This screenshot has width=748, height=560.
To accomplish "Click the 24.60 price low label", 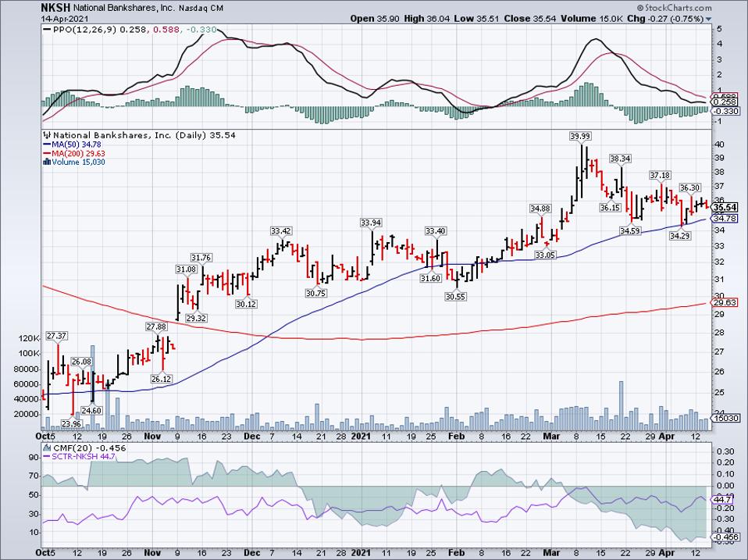I will (91, 410).
